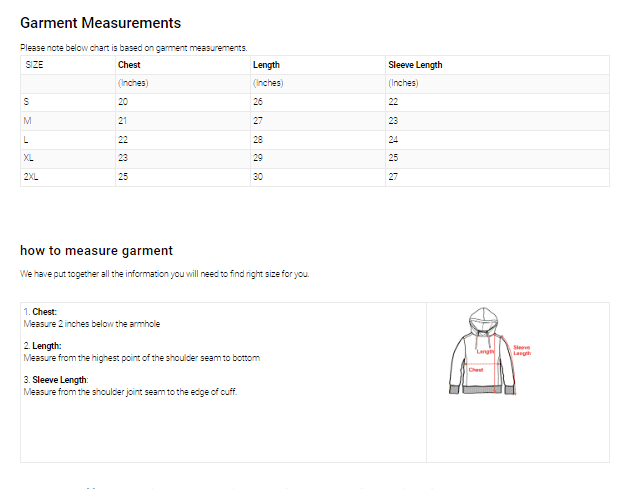Screen dimensions: 623x489
Task: Select the Sleeve Length column header
Action: pyautogui.click(x=415, y=65)
